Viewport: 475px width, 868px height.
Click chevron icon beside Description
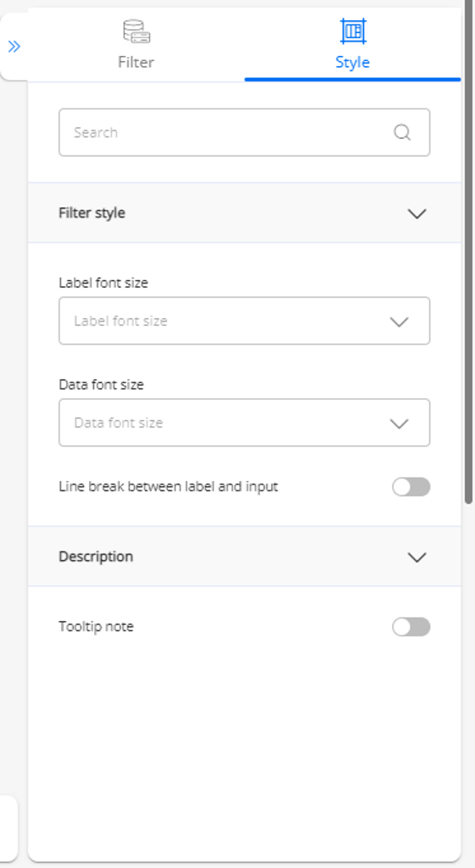(x=416, y=557)
